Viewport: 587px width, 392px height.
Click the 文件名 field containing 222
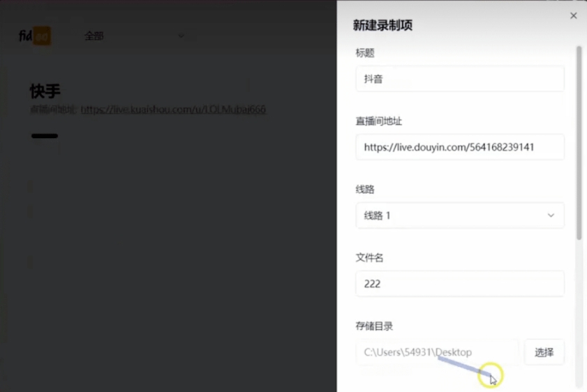click(x=460, y=284)
